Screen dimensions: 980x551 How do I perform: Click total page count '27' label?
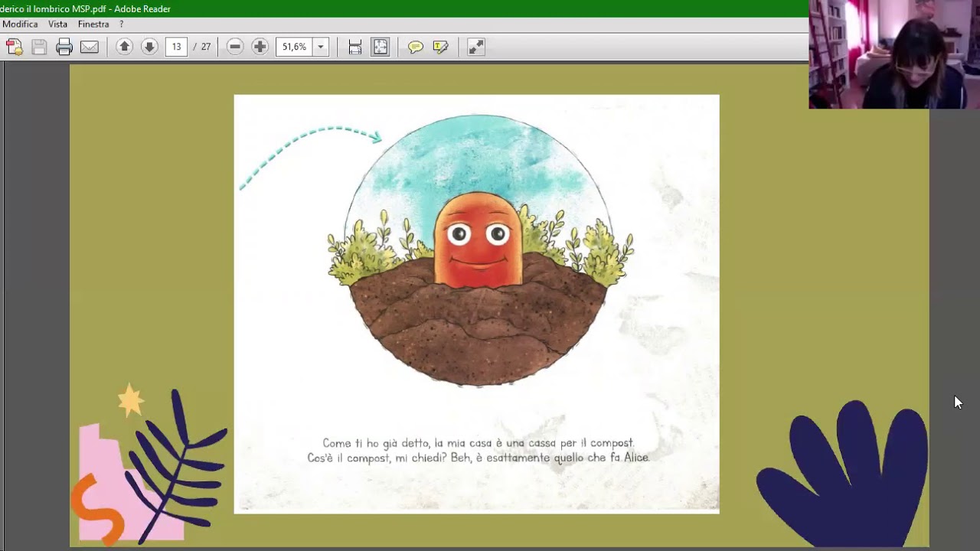pos(205,47)
